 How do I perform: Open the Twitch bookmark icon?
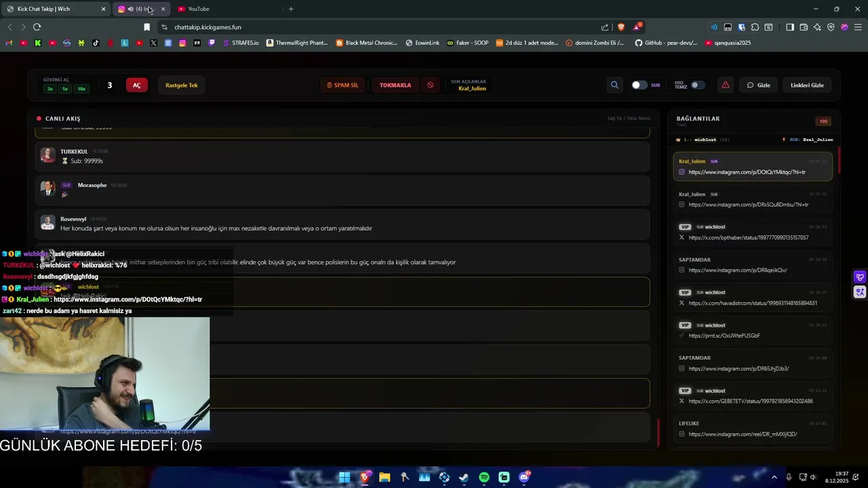[x=212, y=43]
